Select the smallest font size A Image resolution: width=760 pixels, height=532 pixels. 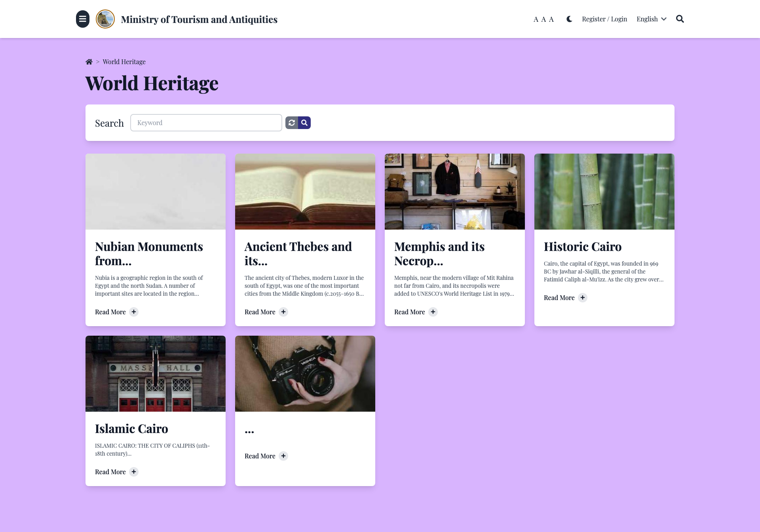536,19
